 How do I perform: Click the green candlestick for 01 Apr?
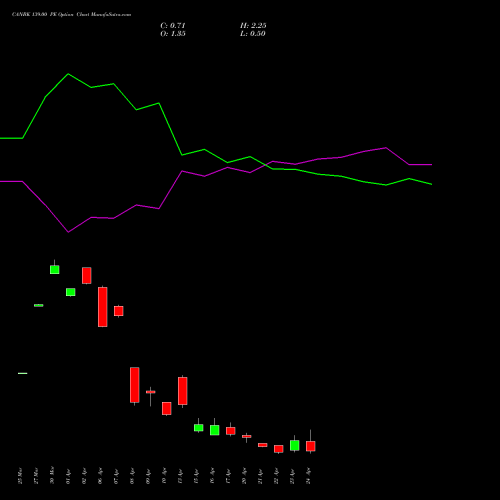click(x=71, y=292)
